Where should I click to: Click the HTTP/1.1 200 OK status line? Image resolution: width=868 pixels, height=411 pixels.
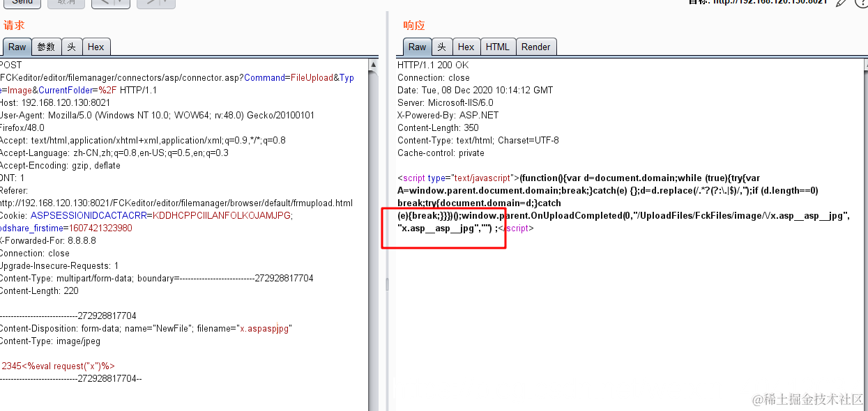click(x=433, y=65)
